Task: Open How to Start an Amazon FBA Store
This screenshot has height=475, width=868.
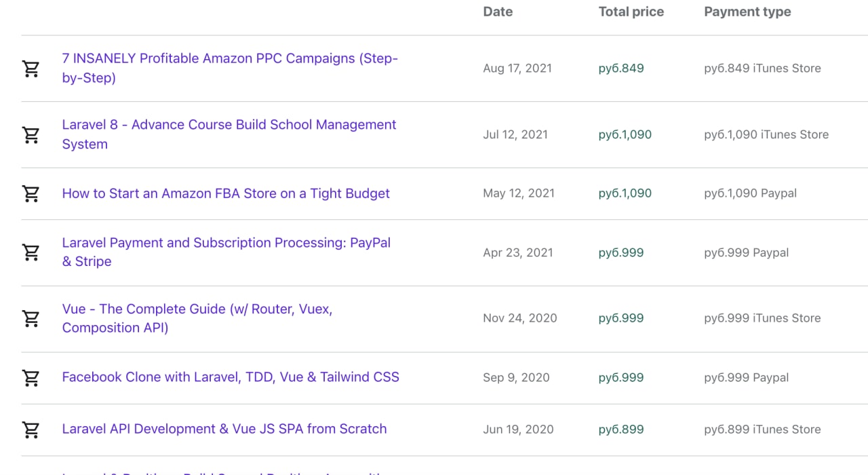Action: [226, 193]
